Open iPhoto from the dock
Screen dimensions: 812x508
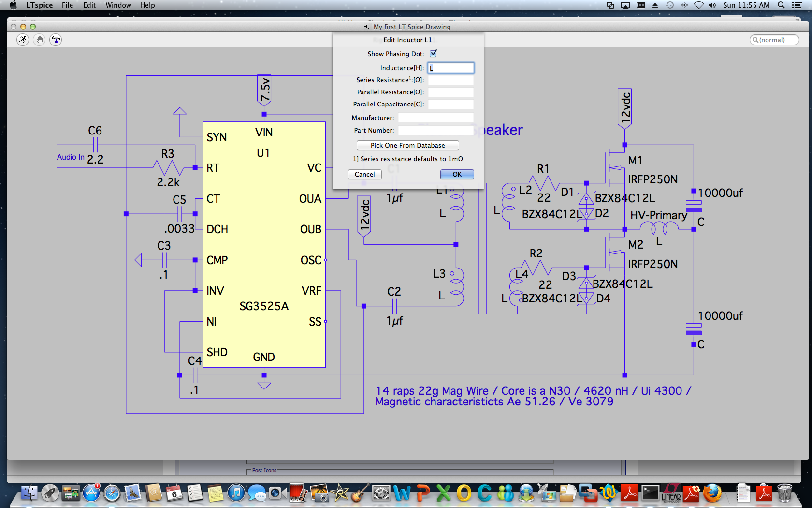319,493
